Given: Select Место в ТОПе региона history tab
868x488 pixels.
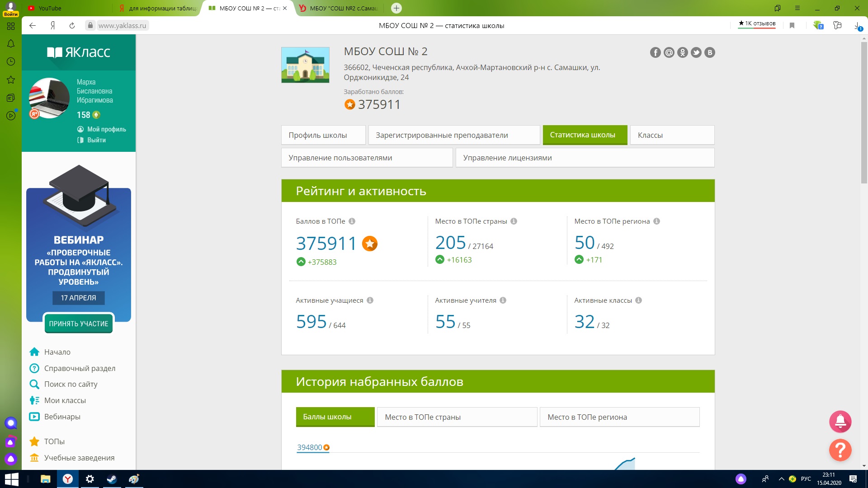Looking at the screenshot, I should [x=619, y=417].
